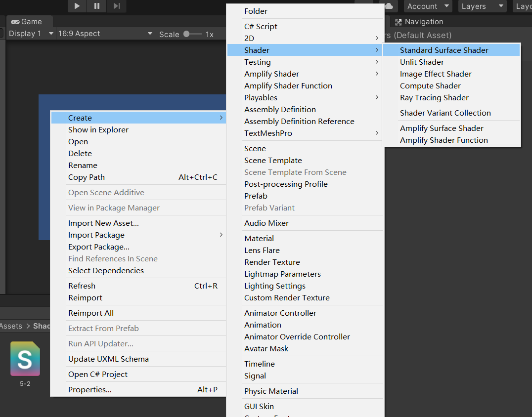
Task: Choose Animator Override Controller
Action: [306, 336]
